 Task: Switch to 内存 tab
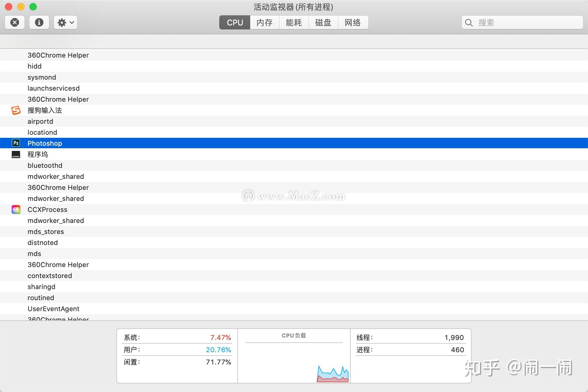(x=264, y=22)
